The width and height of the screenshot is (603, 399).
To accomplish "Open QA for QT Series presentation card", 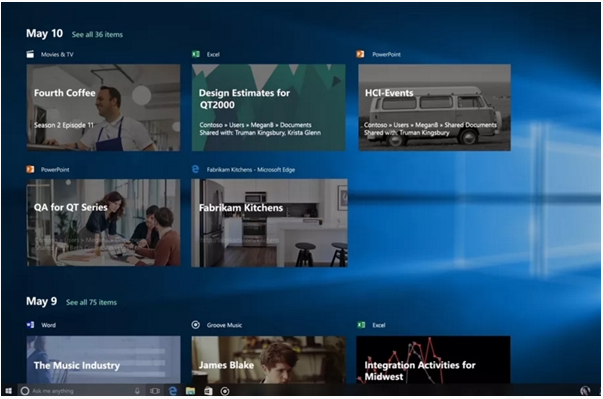I will point(103,223).
